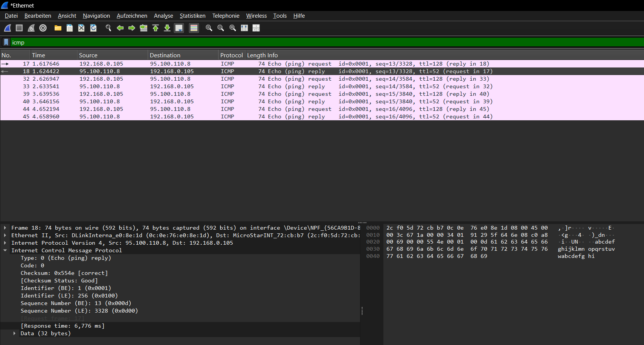The image size is (644, 345).
Task: Expand the Frame 18 details
Action: coord(5,228)
